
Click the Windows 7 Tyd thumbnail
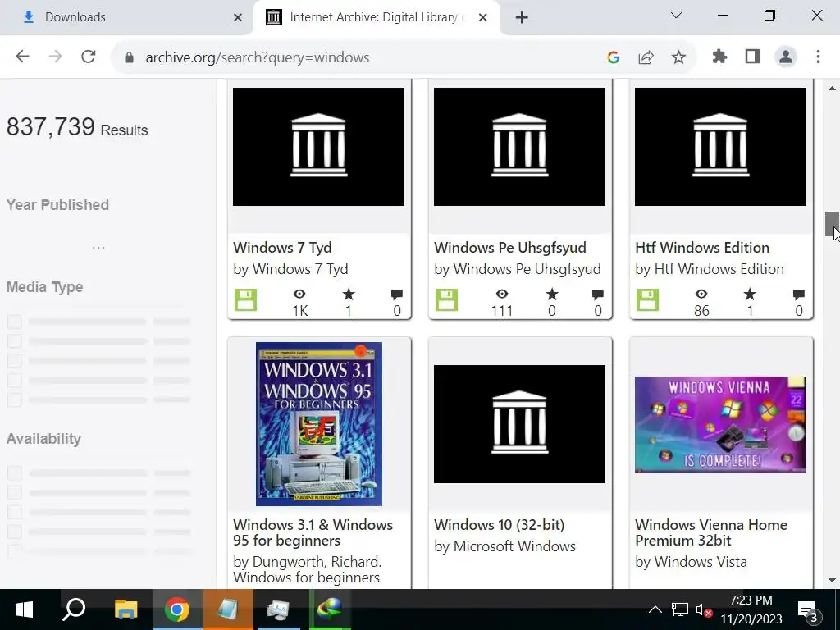click(319, 147)
